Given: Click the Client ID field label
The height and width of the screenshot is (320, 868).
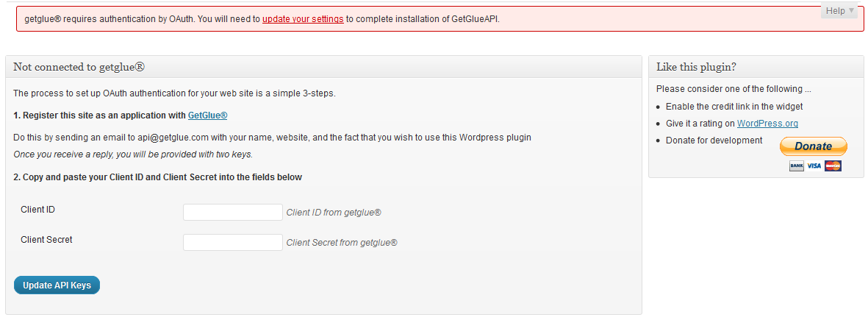Looking at the screenshot, I should pyautogui.click(x=37, y=209).
